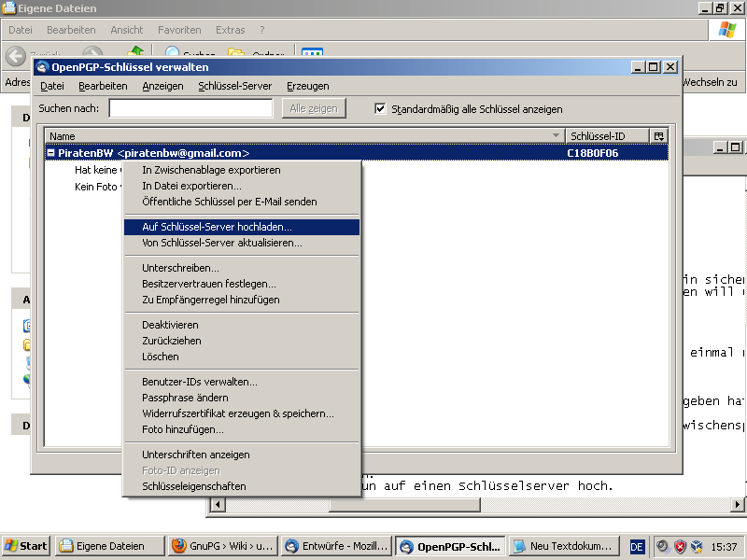Screen dimensions: 747x560
Task: Click the system clock showing 15:37
Action: [x=724, y=547]
